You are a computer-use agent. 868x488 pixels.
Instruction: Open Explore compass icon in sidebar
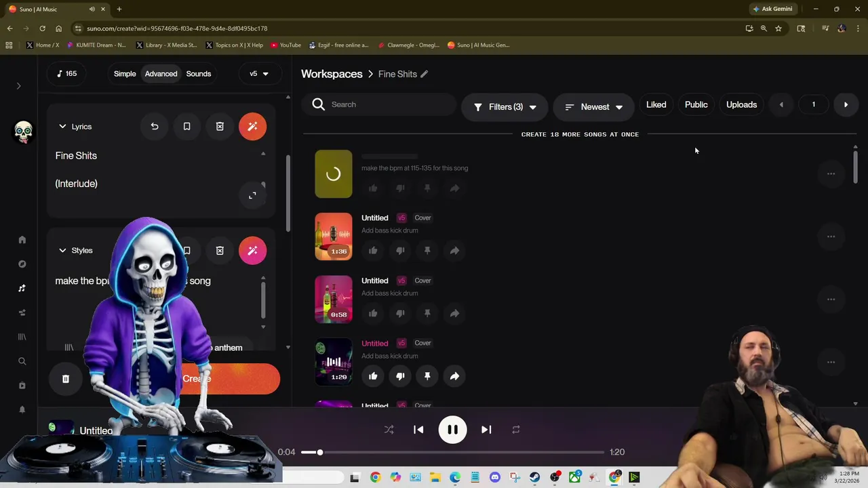pyautogui.click(x=22, y=264)
